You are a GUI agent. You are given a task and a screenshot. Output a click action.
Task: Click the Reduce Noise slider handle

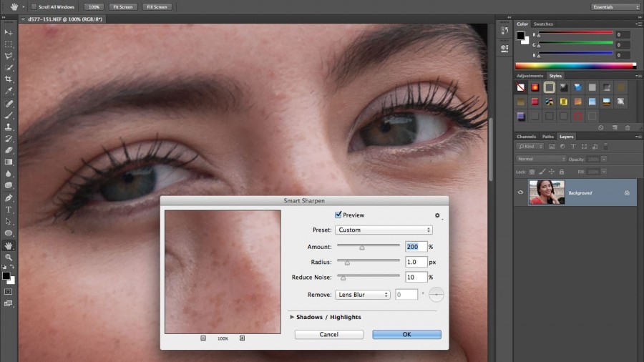[x=343, y=278]
